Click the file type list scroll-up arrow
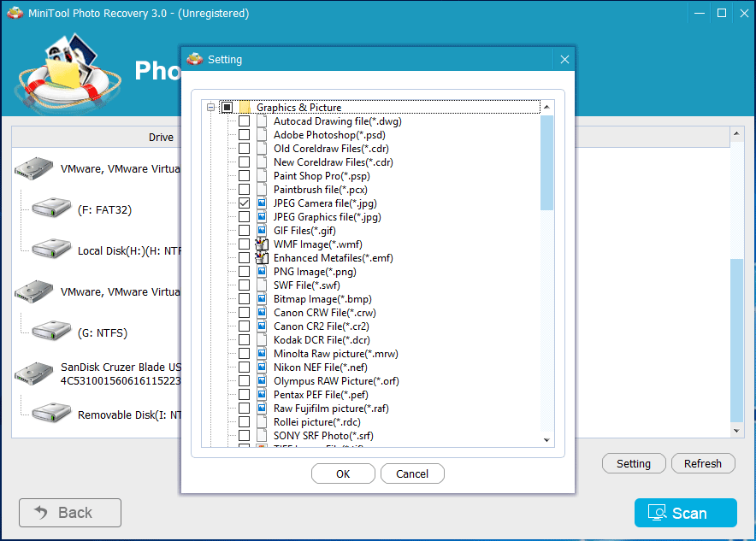This screenshot has width=756, height=541. 546,107
